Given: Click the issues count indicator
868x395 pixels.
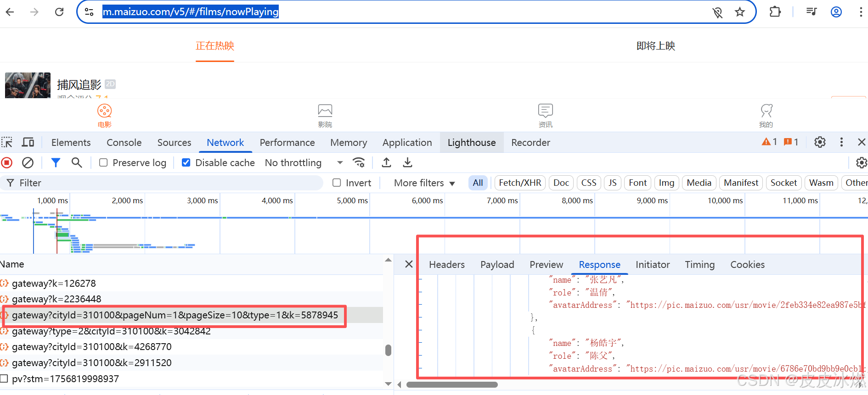Looking at the screenshot, I should click(x=791, y=142).
